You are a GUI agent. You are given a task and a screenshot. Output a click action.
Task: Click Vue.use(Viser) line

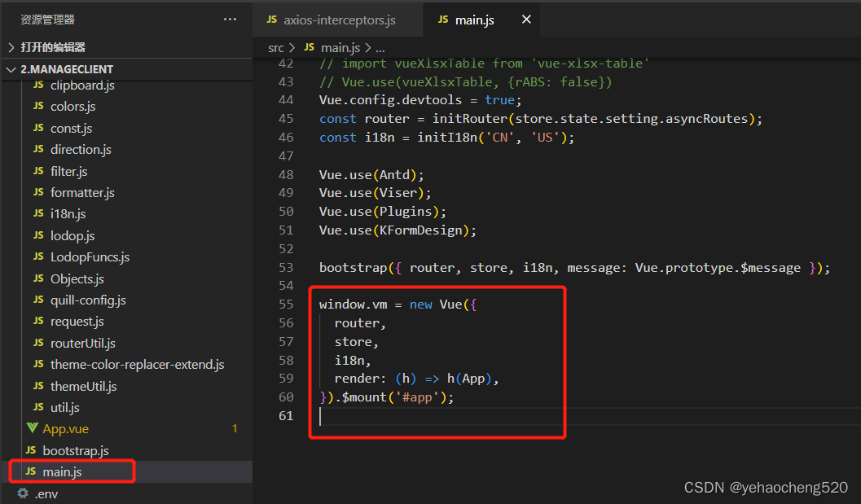click(375, 193)
